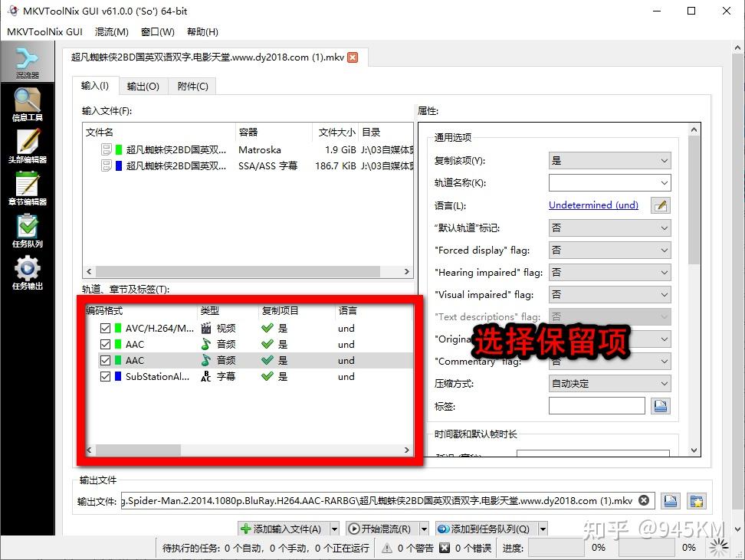Close the 超凡蜘蛛侠2BD file tab

point(352,57)
